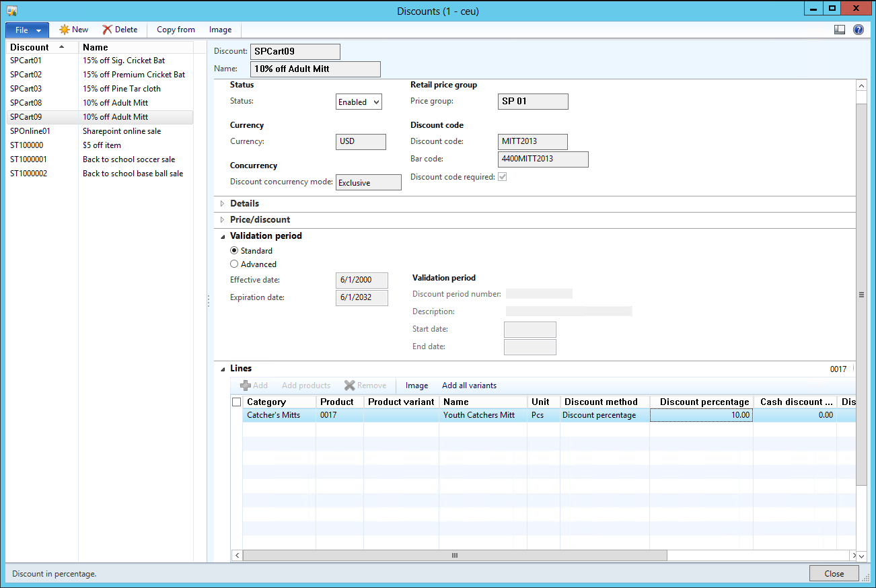Viewport: 876px width, 588px height.
Task: Select the Standard validation period radio button
Action: 234,251
